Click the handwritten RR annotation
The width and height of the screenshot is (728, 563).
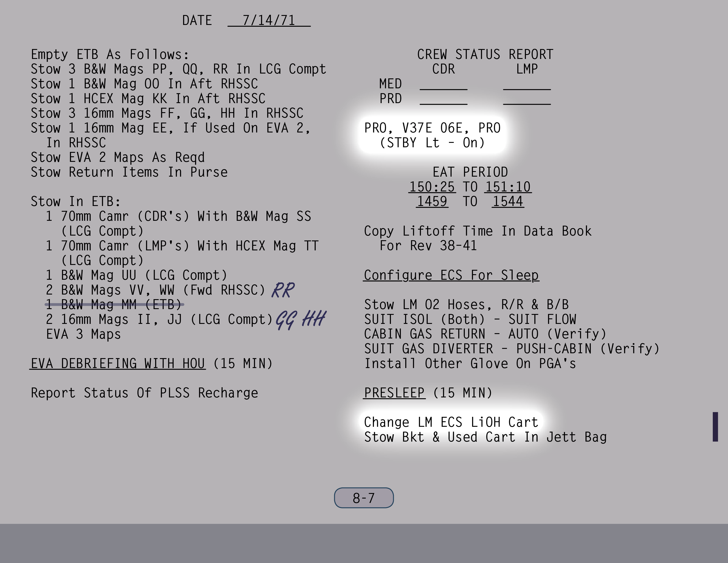point(283,290)
